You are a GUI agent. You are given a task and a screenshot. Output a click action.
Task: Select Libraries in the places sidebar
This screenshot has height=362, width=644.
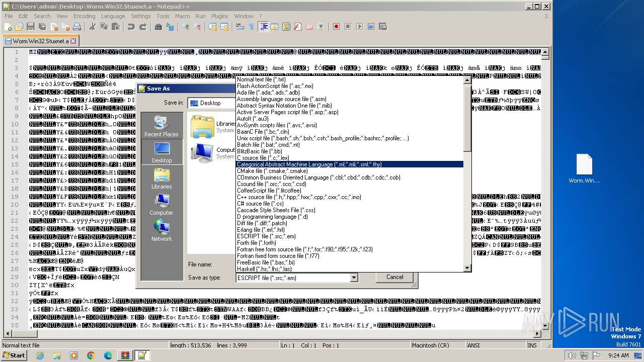tap(162, 178)
